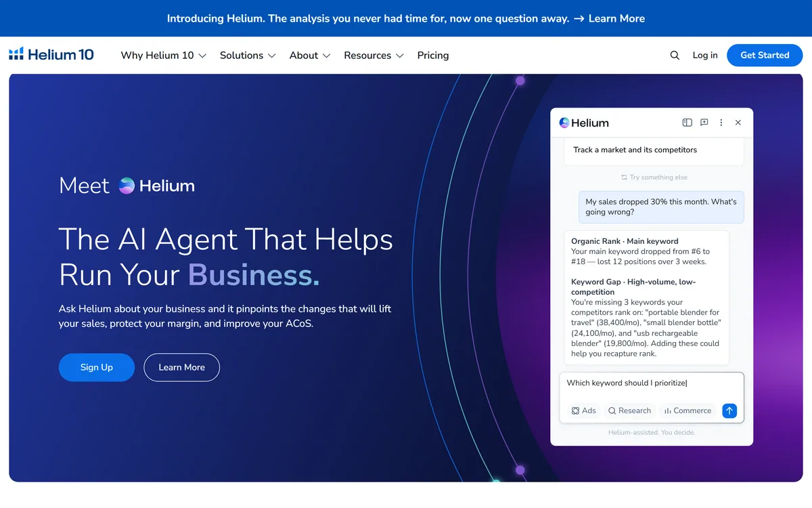The width and height of the screenshot is (812, 508).
Task: Open the three-dot options menu in Helium widget
Action: click(x=721, y=123)
